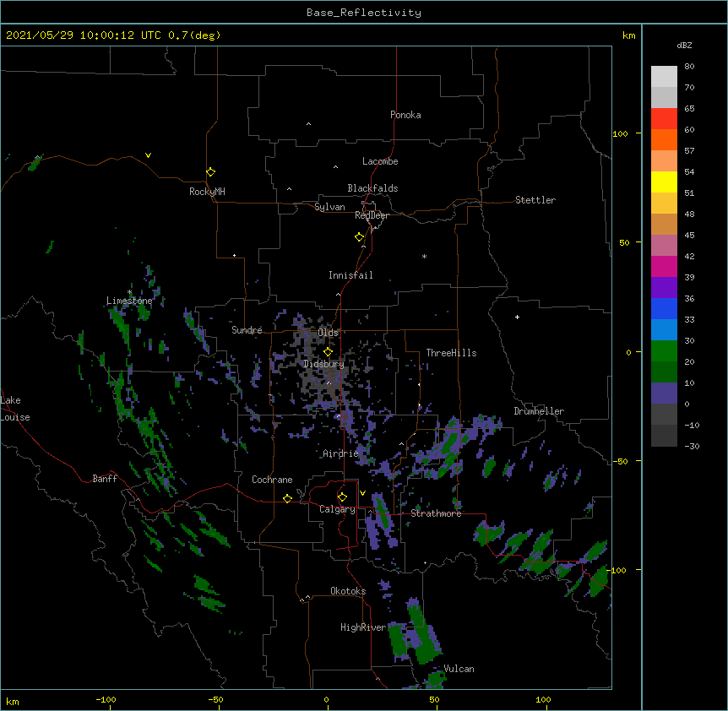728x711 pixels.
Task: Click the Strathmore label
Action: coord(436,513)
